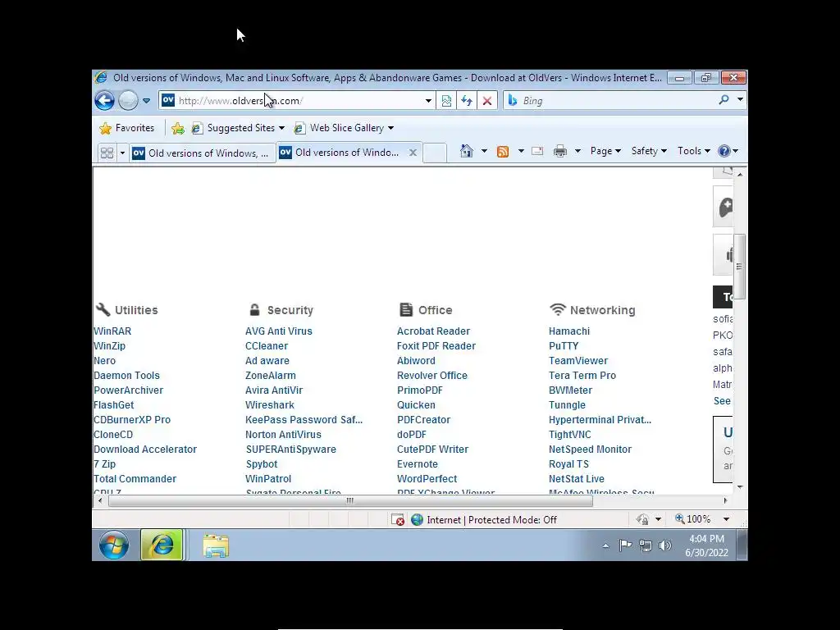This screenshot has height=630, width=840.
Task: Expand the Print options dropdown arrow
Action: [x=577, y=151]
